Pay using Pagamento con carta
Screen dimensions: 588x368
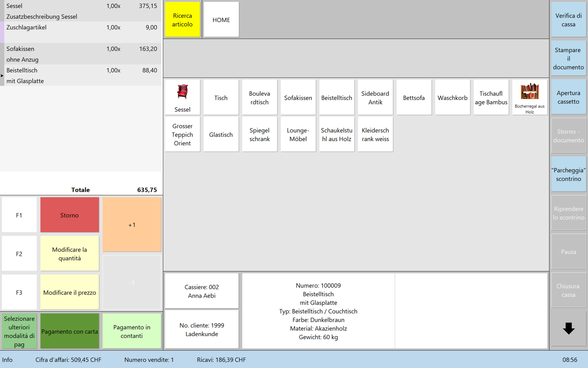(x=69, y=331)
